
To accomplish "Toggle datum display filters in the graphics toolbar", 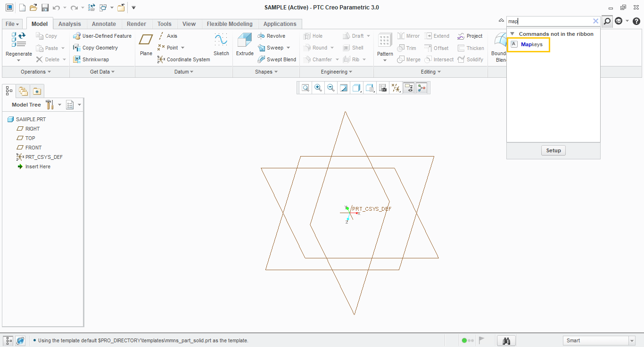I will click(396, 87).
